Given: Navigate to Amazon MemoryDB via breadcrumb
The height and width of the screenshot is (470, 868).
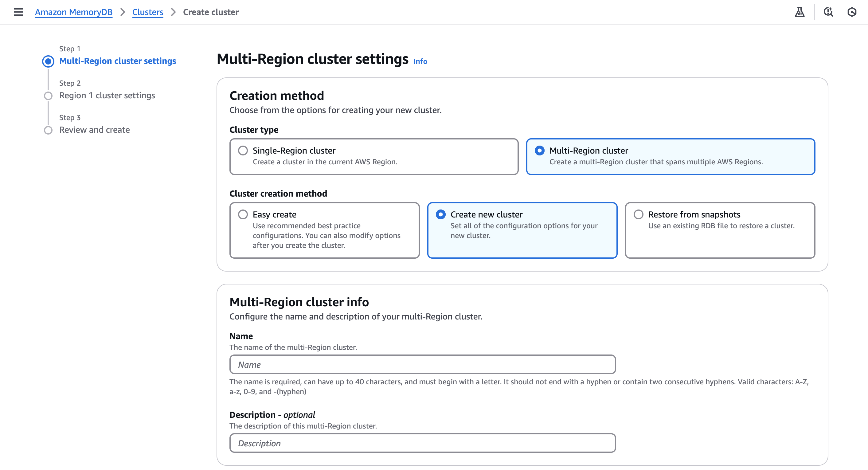Looking at the screenshot, I should pyautogui.click(x=73, y=12).
